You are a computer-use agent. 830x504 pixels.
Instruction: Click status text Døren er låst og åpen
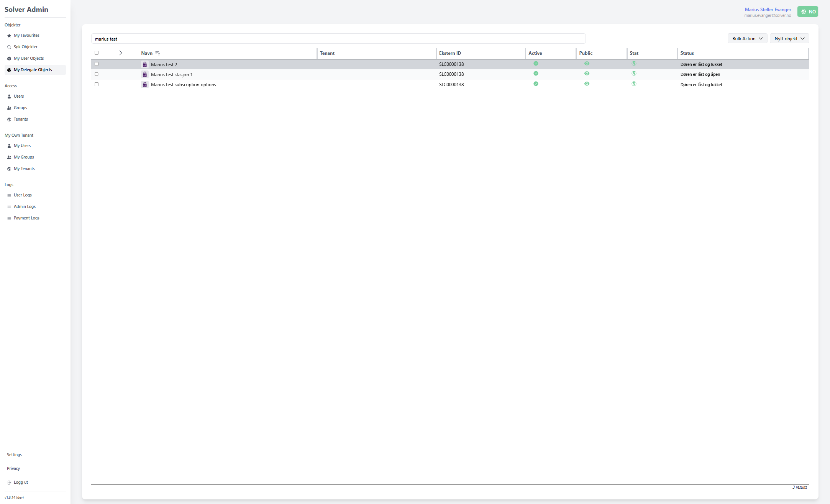point(700,74)
